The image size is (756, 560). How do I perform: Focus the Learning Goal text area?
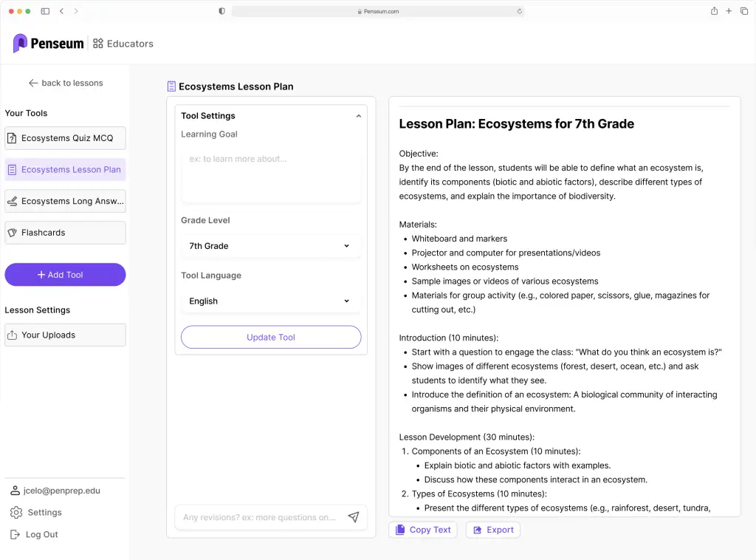[x=271, y=177]
